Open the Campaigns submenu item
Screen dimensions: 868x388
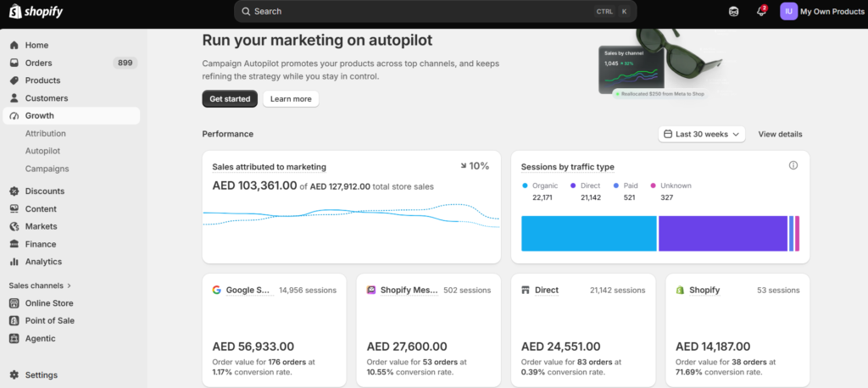click(47, 169)
